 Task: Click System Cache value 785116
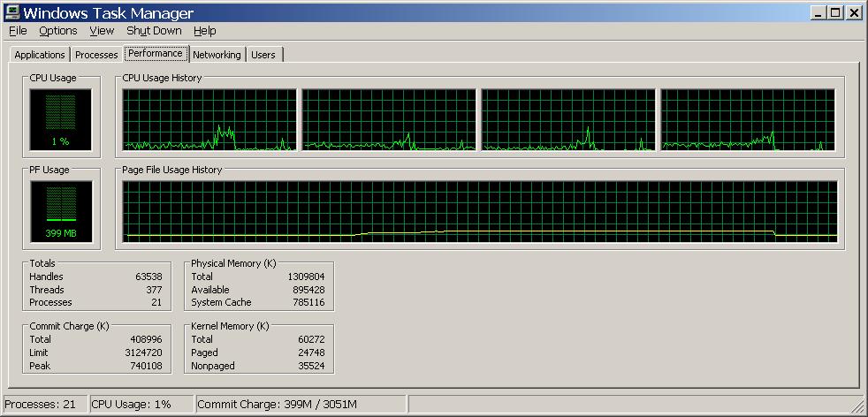(308, 302)
